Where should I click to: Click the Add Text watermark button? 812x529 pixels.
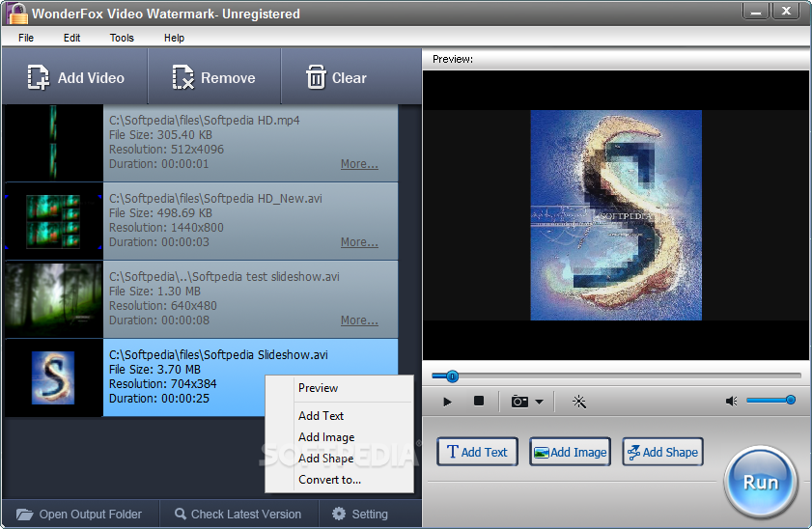(477, 452)
